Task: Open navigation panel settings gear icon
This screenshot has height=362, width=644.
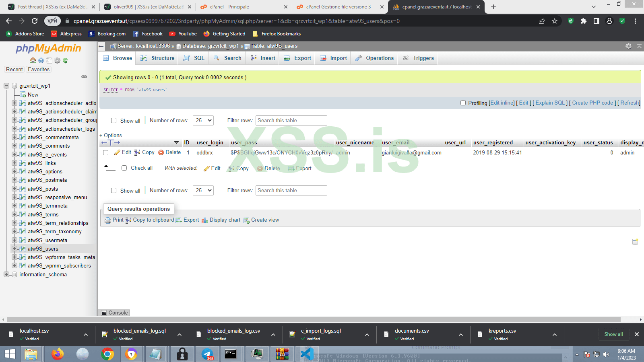Action: [x=57, y=60]
